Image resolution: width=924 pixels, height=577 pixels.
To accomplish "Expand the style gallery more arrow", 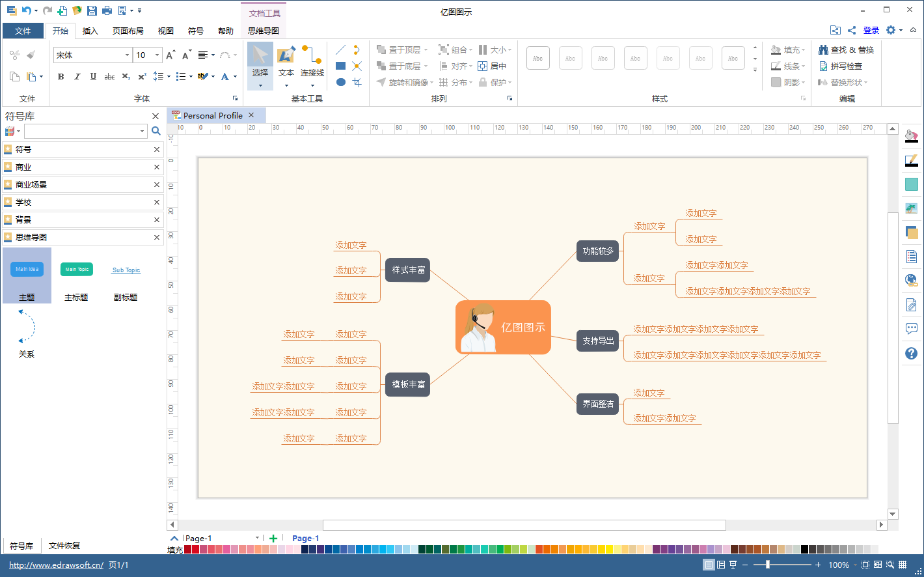I will click(755, 70).
